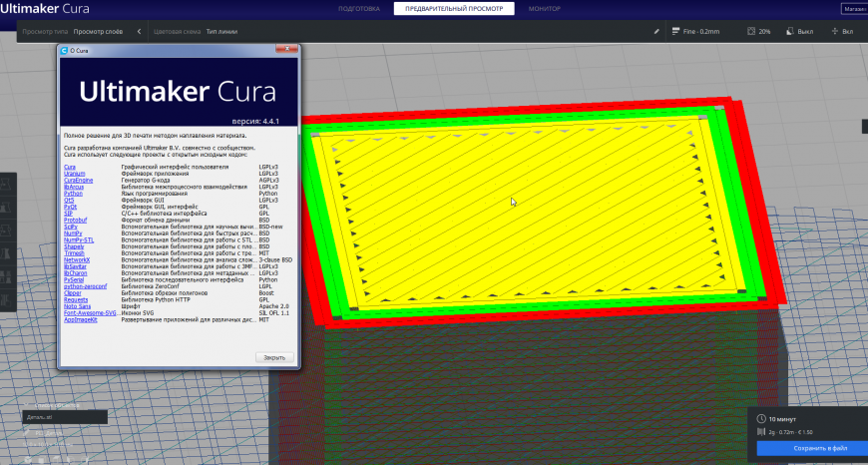This screenshot has height=465, width=868.
Task: Open the Font-Awesome-SVG link
Action: coord(91,312)
